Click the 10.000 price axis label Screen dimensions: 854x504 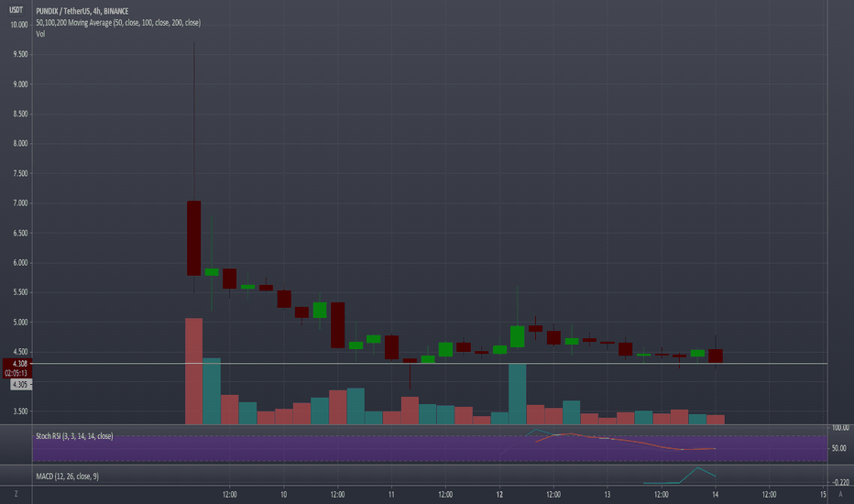(19, 25)
